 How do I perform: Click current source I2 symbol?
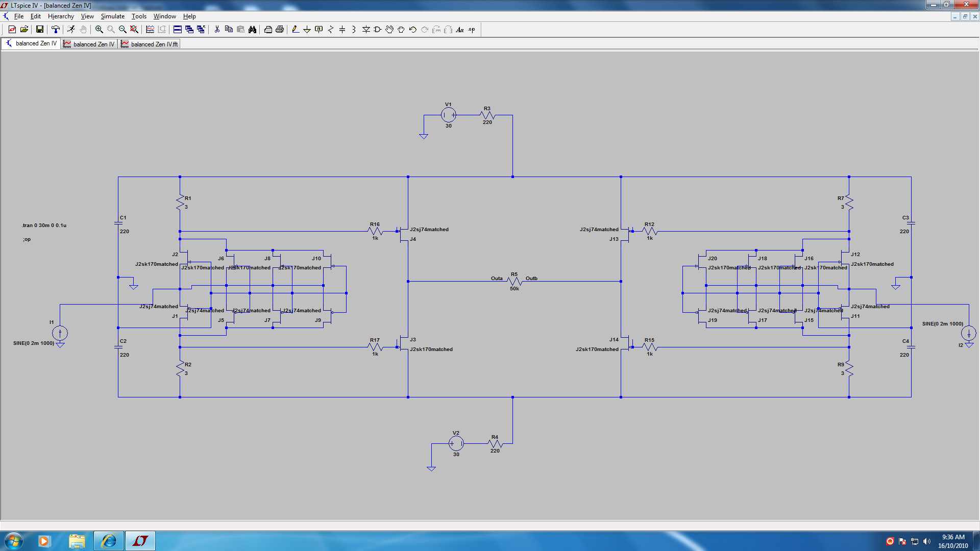pyautogui.click(x=968, y=333)
